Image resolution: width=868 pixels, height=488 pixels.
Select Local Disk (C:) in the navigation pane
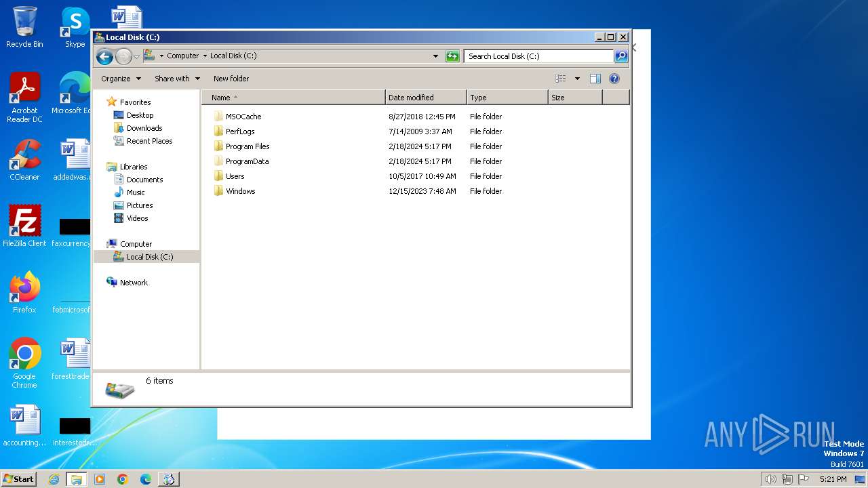point(149,257)
